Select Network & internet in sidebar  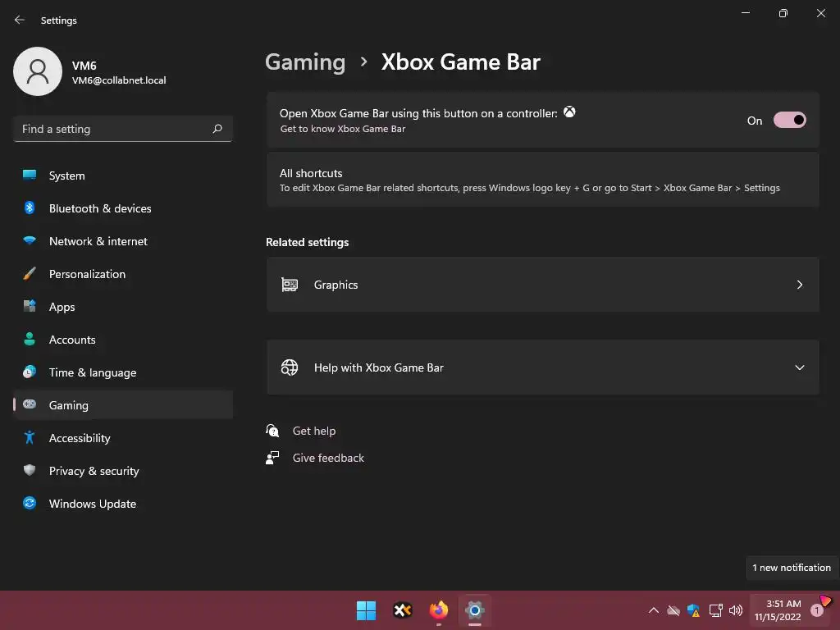click(123, 241)
